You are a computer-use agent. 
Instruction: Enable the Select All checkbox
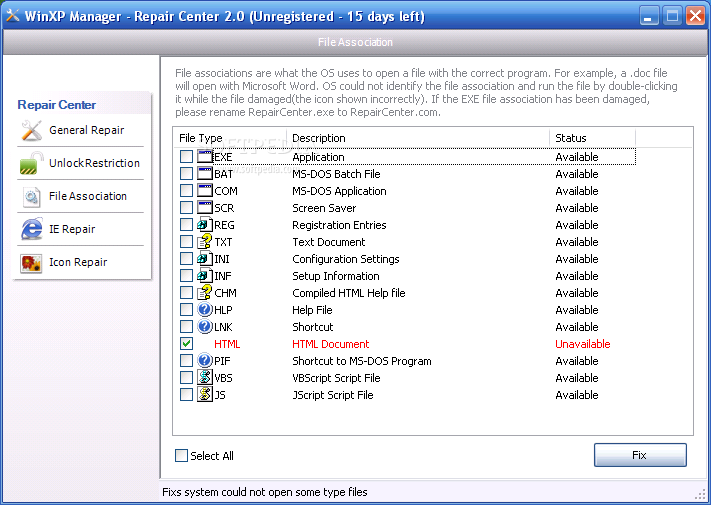point(181,456)
